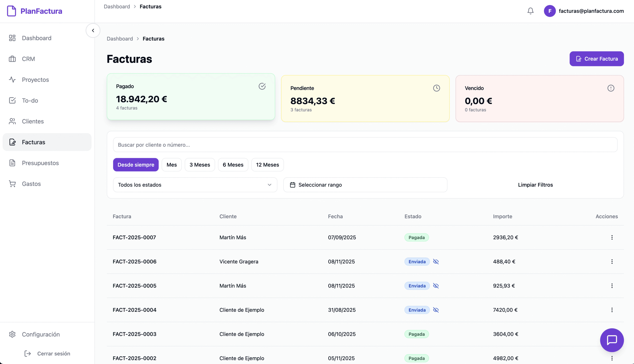Click the CRM briefcase icon in sidebar
634x364 pixels.
12,59
